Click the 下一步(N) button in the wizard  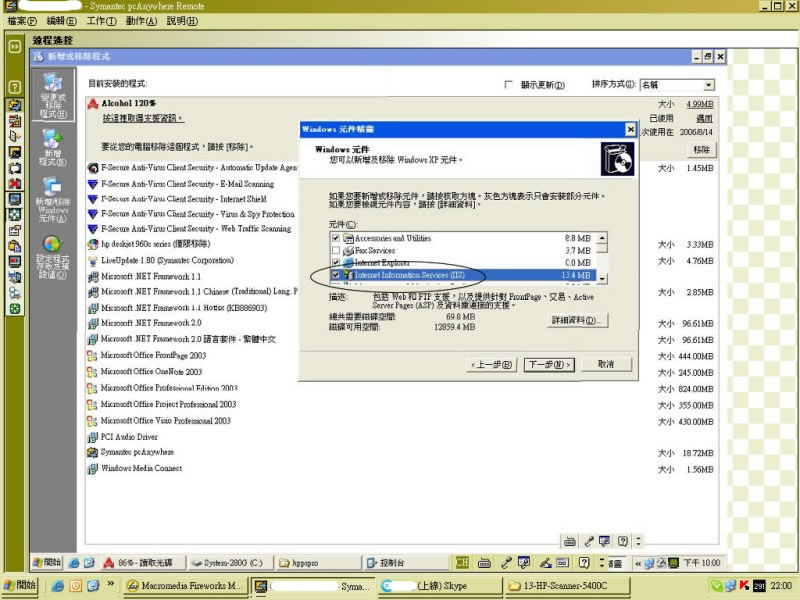coord(549,365)
